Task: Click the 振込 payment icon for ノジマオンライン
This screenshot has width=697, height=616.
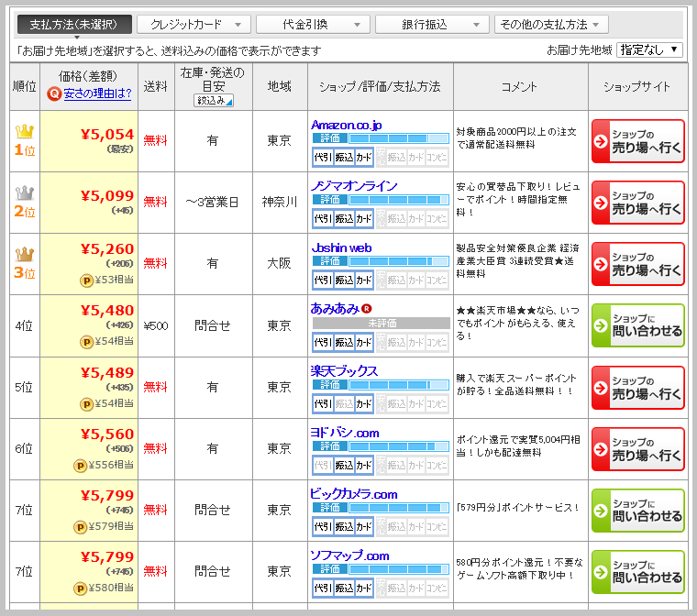Action: (344, 218)
